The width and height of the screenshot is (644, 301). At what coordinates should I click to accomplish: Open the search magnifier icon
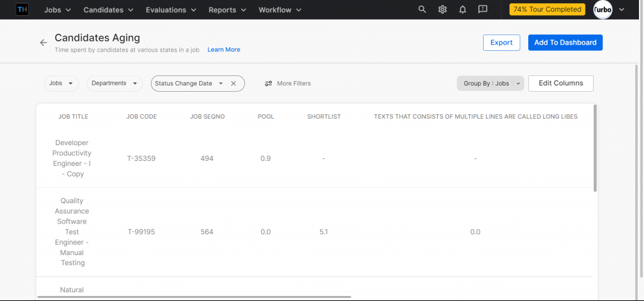click(422, 9)
